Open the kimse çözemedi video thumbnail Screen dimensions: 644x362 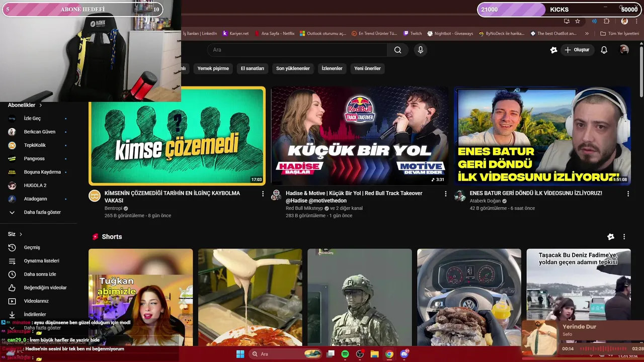pos(177,136)
